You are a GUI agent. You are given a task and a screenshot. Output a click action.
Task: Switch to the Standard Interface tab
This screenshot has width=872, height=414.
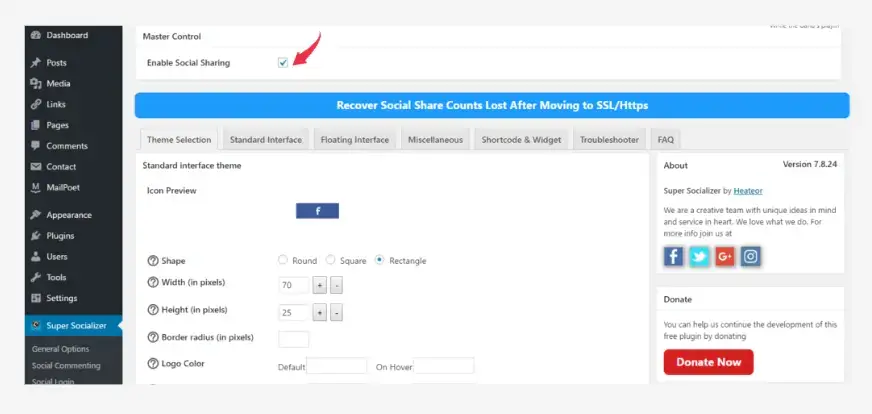coord(266,140)
